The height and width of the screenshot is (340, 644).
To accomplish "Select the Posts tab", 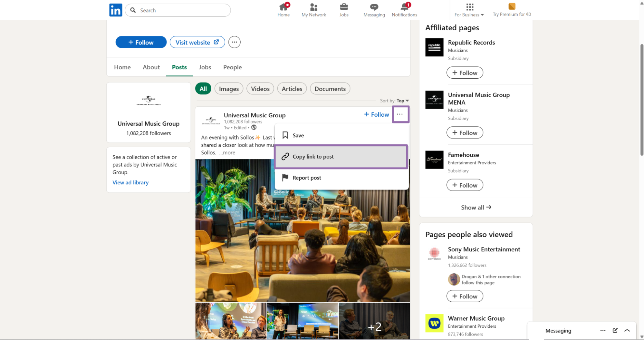I will click(179, 67).
